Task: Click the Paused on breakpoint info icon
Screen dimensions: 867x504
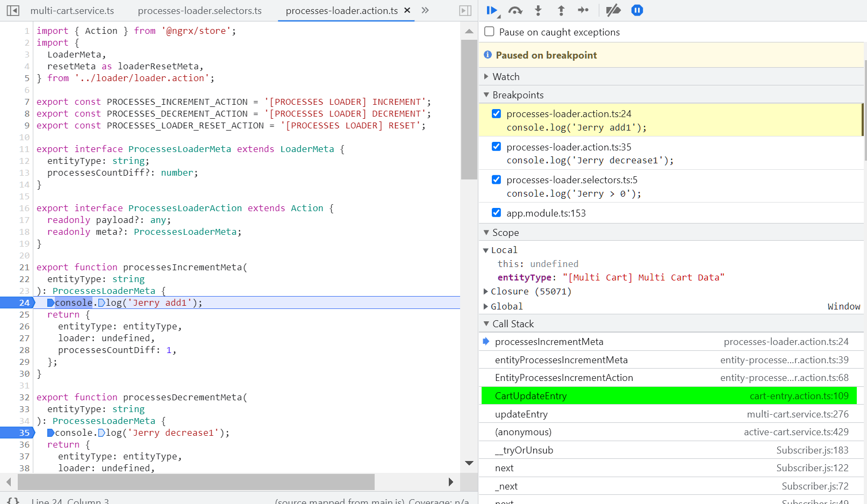Action: click(x=488, y=55)
